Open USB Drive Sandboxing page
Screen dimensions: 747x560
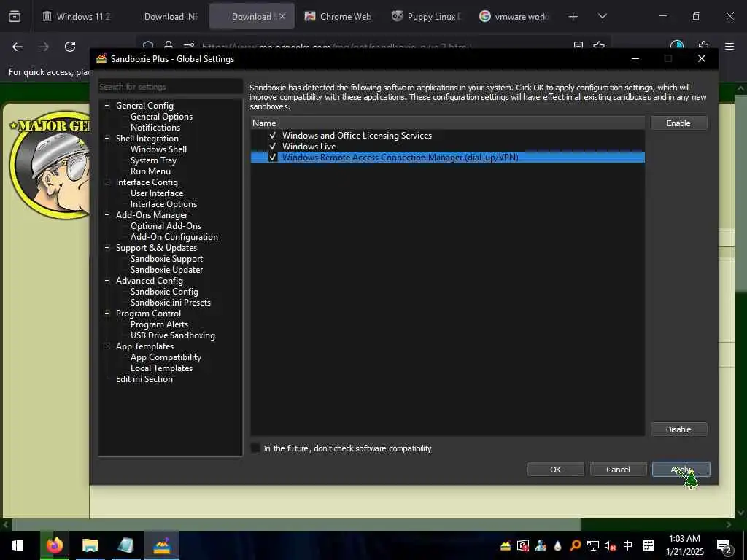click(x=172, y=335)
